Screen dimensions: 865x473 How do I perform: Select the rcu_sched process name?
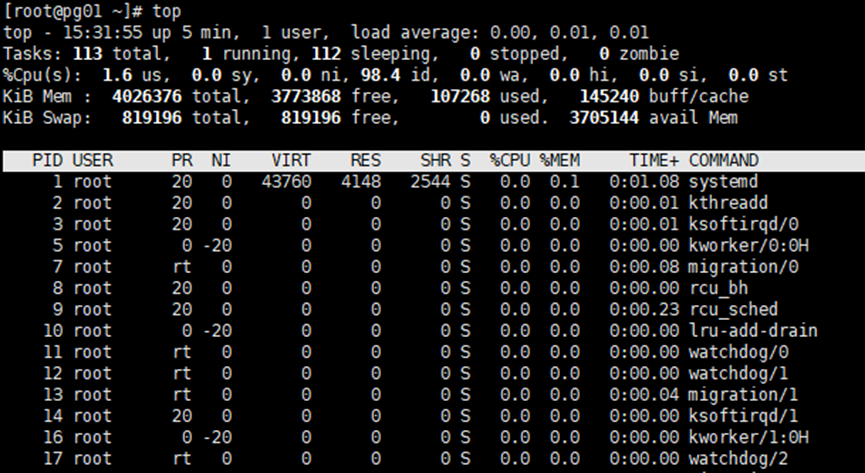733,310
